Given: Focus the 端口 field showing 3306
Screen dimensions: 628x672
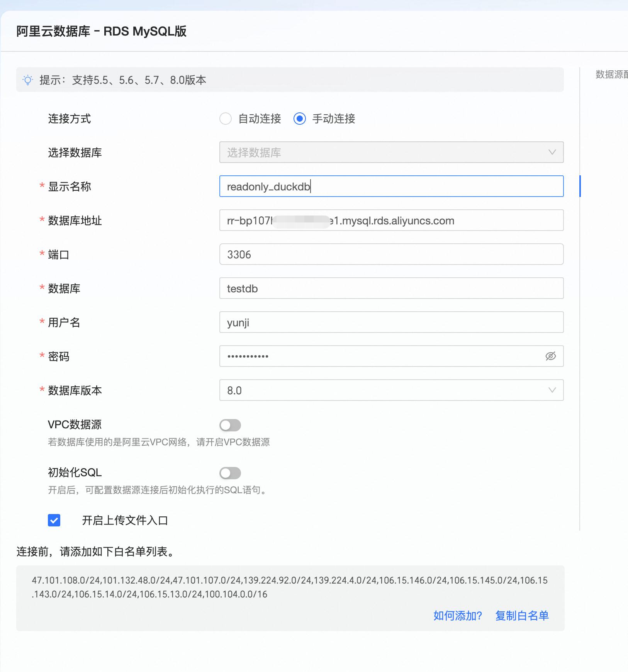Looking at the screenshot, I should click(391, 254).
